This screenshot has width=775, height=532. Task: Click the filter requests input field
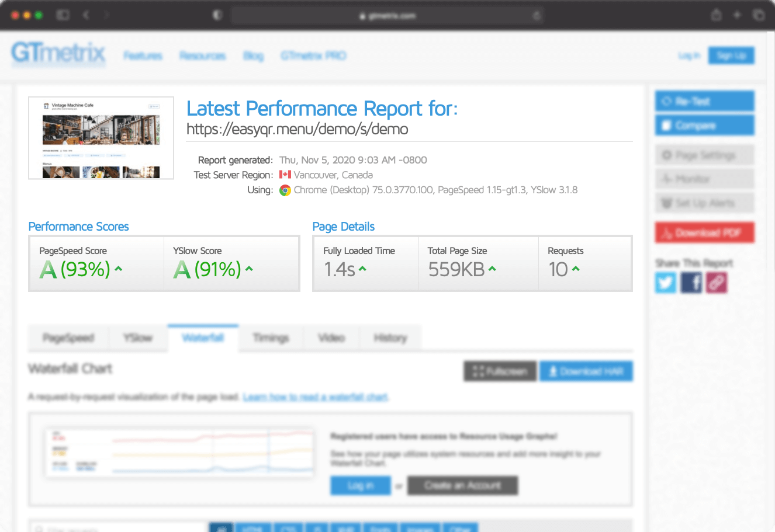point(117,528)
